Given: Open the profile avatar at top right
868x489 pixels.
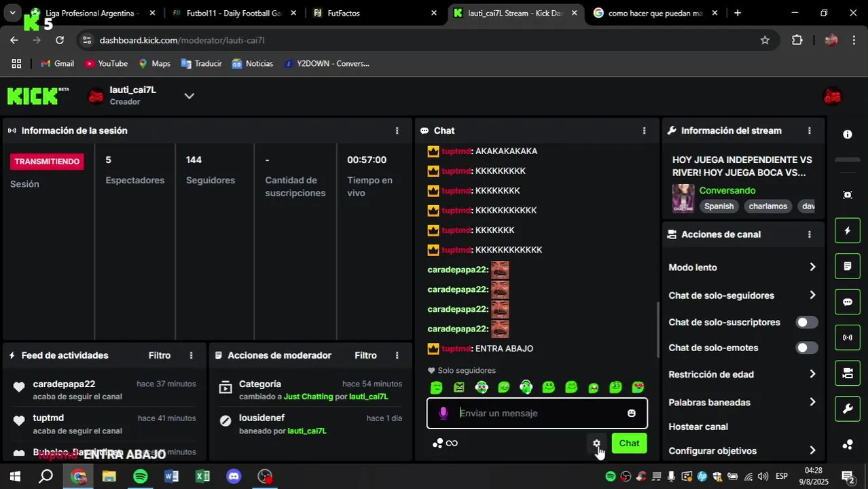Looking at the screenshot, I should tap(832, 96).
